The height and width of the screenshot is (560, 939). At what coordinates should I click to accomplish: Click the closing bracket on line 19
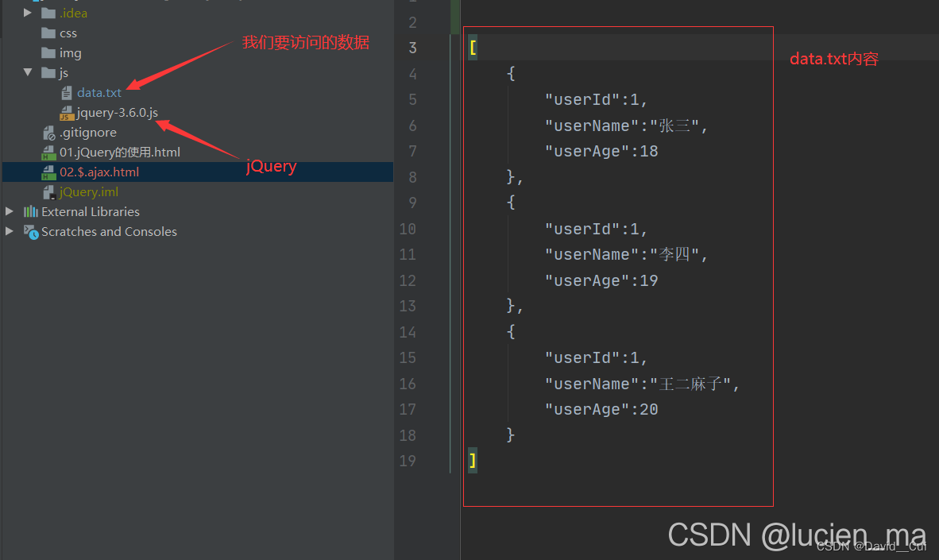pyautogui.click(x=473, y=461)
